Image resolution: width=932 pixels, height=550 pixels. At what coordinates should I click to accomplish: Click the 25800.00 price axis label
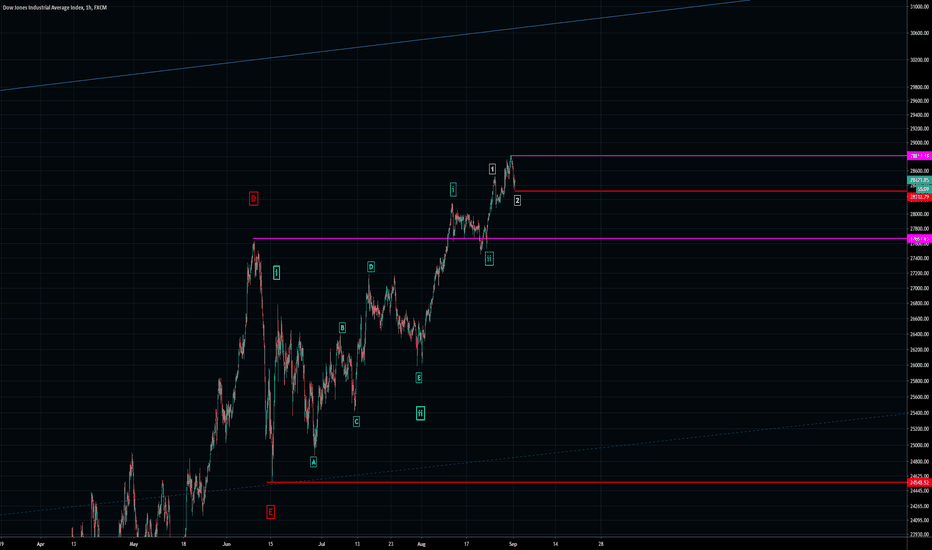click(920, 381)
